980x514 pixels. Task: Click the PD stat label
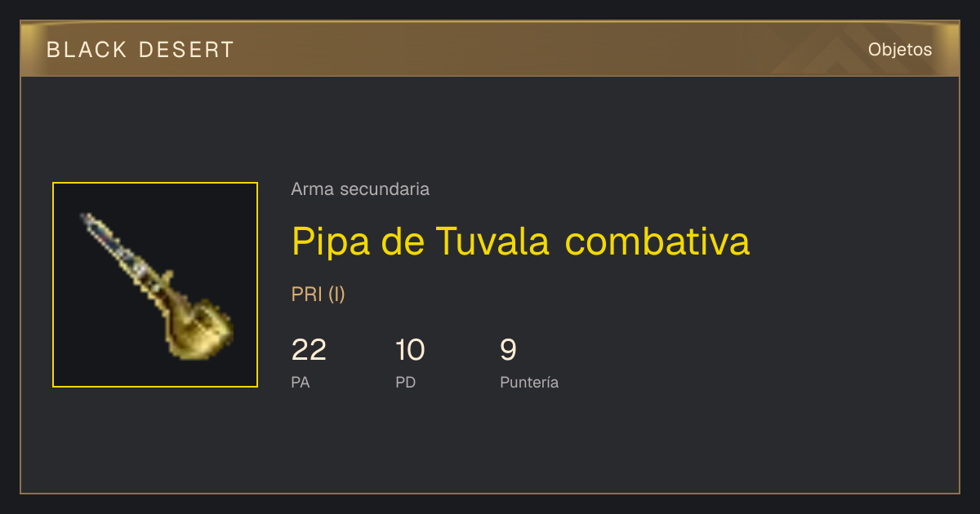pyautogui.click(x=406, y=382)
